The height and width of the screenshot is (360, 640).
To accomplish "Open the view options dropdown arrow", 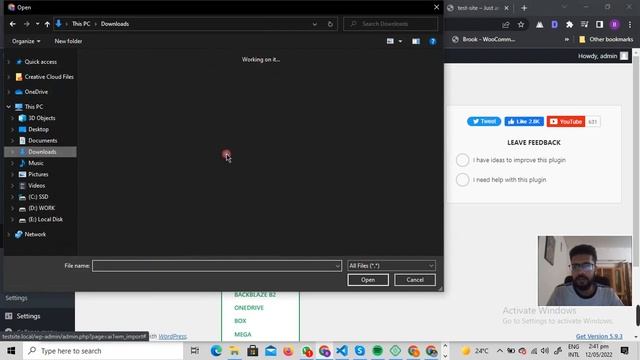I will click(x=400, y=41).
